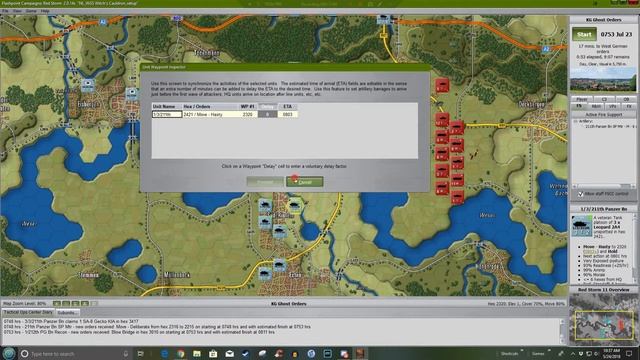Select red enemy counter on the yellow road
640x360 pixels.
[457, 127]
